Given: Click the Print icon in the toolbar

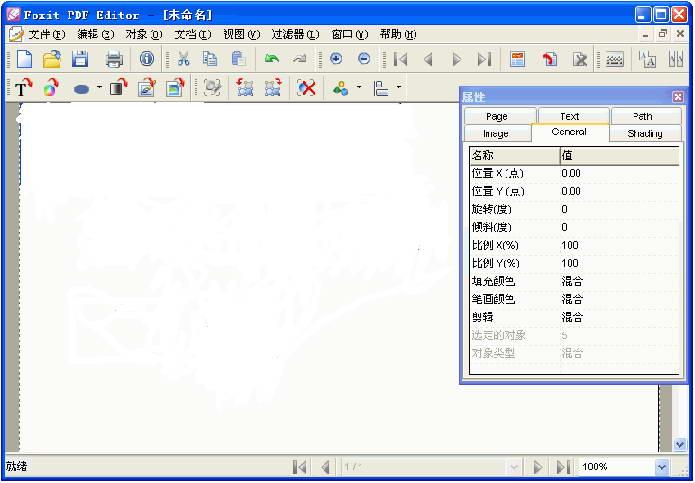Looking at the screenshot, I should pos(114,59).
